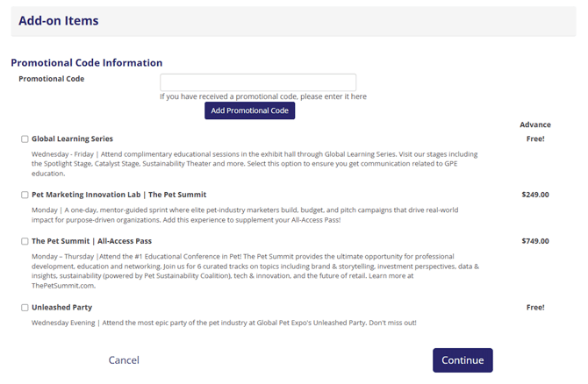Cancel the add-on selection
The width and height of the screenshot is (588, 384).
point(124,360)
